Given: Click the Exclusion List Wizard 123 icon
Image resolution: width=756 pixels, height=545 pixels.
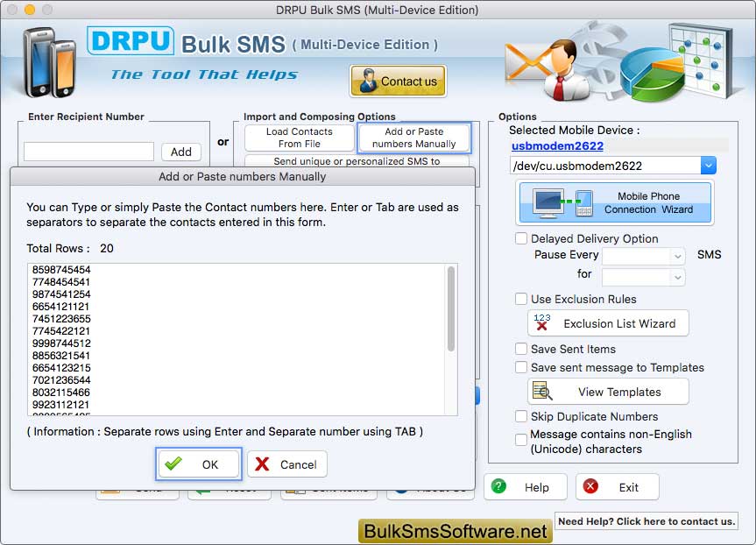Looking at the screenshot, I should point(542,322).
